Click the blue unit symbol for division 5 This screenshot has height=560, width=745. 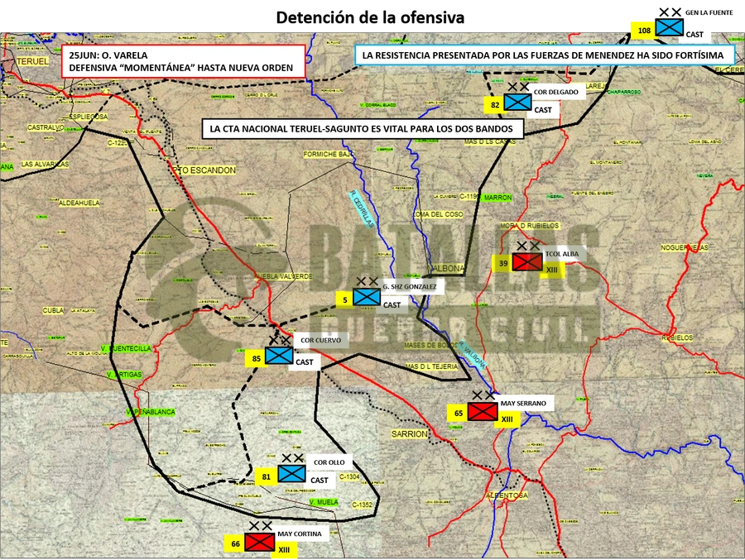click(367, 297)
